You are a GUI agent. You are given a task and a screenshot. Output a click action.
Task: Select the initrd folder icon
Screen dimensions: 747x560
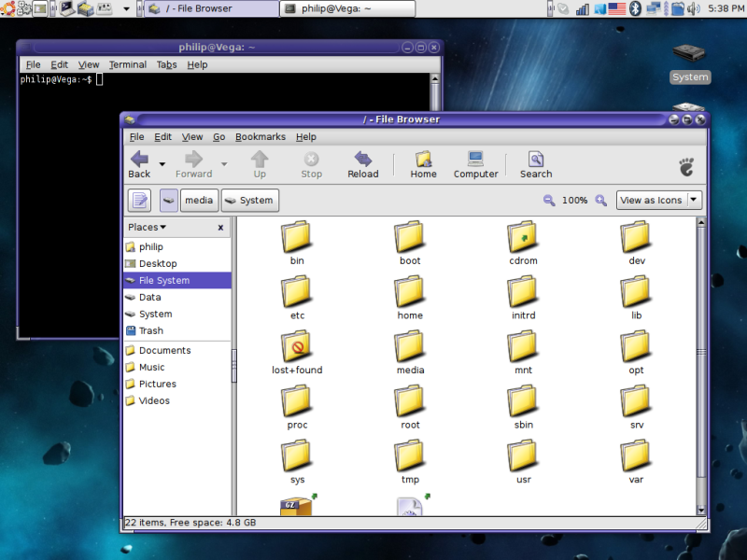tap(523, 291)
